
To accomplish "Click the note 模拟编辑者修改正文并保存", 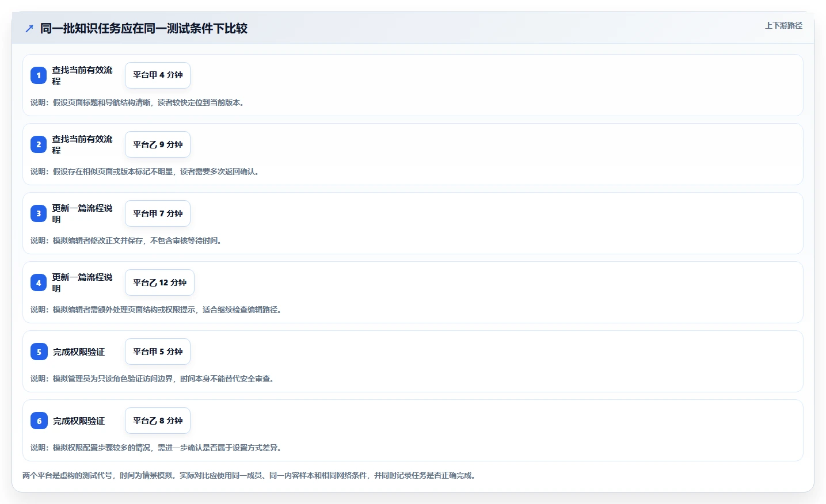I will pyautogui.click(x=127, y=240).
